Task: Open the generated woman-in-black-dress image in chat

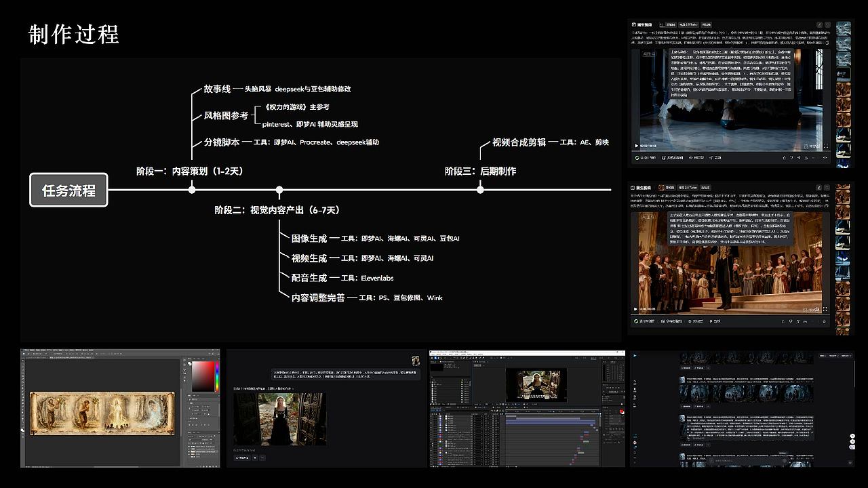Action: coord(279,419)
